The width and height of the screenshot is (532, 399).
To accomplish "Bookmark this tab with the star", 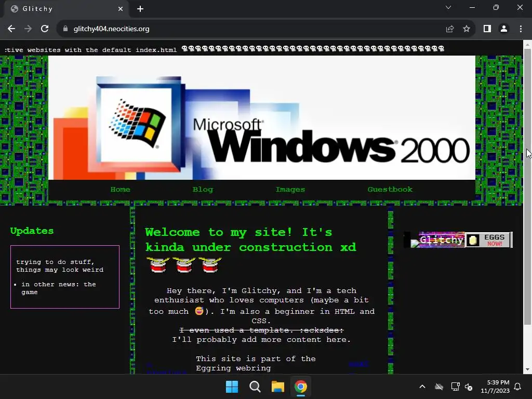I will tap(467, 29).
